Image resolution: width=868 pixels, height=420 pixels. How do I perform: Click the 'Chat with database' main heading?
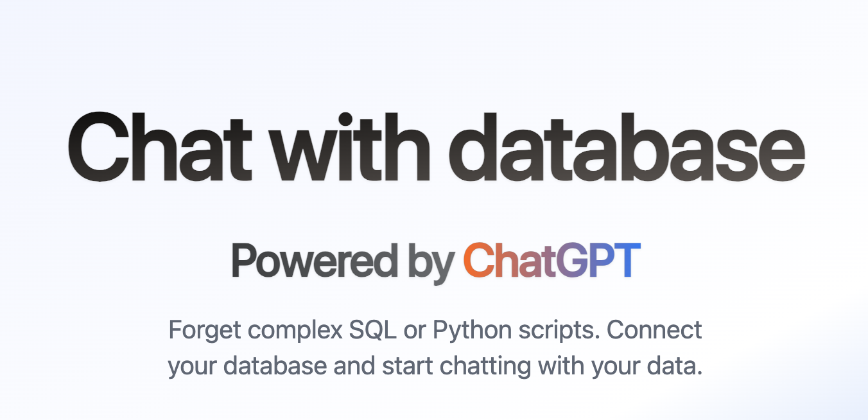click(435, 149)
